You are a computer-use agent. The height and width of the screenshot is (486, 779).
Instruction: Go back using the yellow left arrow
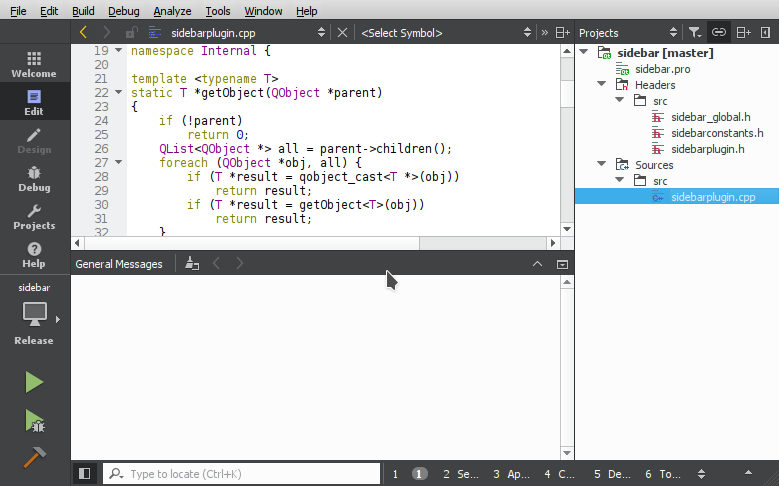[83, 33]
